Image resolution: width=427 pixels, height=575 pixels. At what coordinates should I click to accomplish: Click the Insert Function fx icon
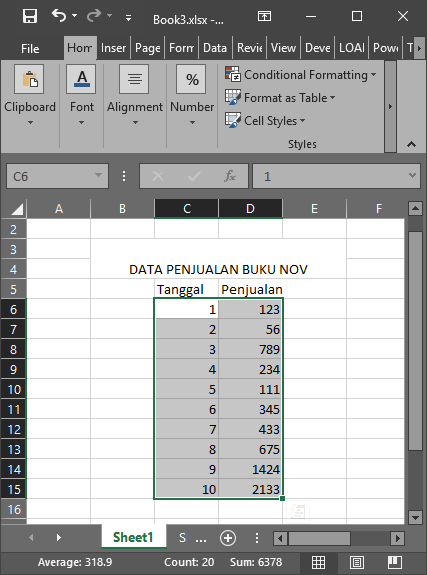tap(230, 176)
